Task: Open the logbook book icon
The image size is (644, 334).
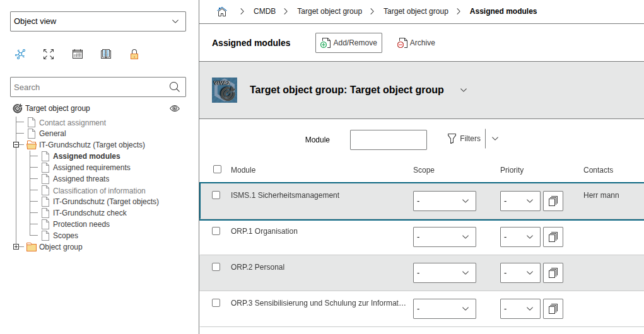Action: [x=106, y=54]
